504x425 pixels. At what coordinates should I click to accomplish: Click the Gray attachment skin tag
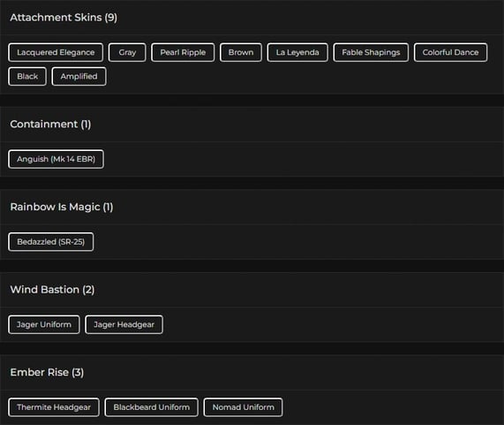tap(127, 52)
